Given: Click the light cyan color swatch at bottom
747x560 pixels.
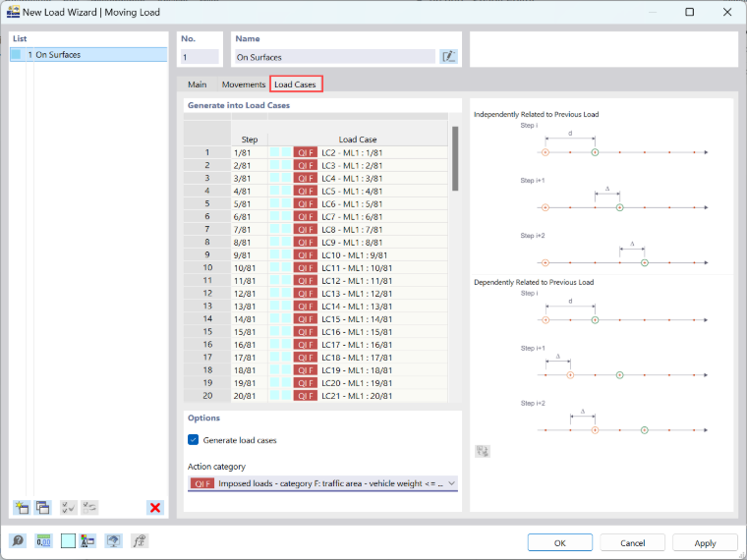Looking at the screenshot, I should [68, 541].
